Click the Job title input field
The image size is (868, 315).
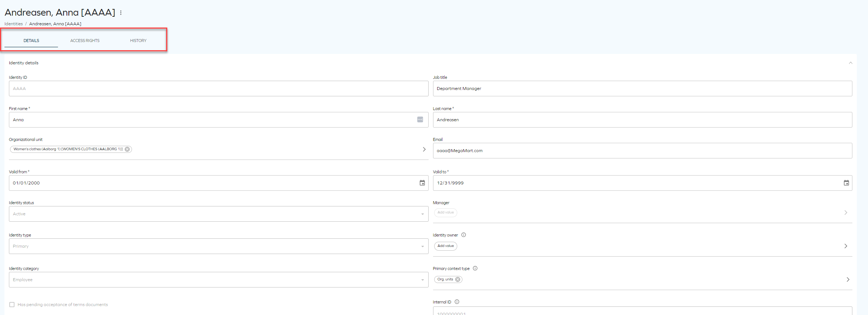click(642, 89)
